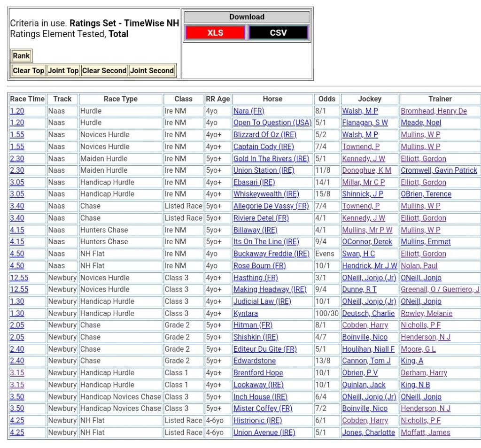Open the 3.15 race time for Brentford Hope

point(17,372)
